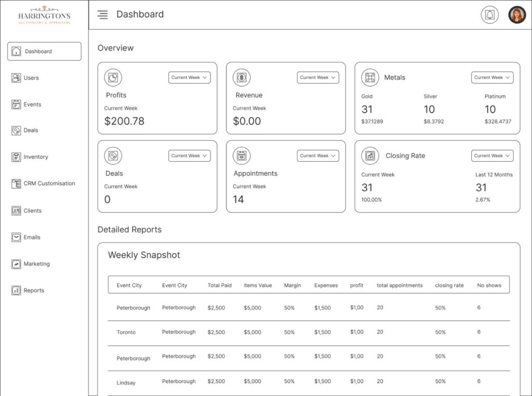Go to CRM Customisation page

pos(49,183)
